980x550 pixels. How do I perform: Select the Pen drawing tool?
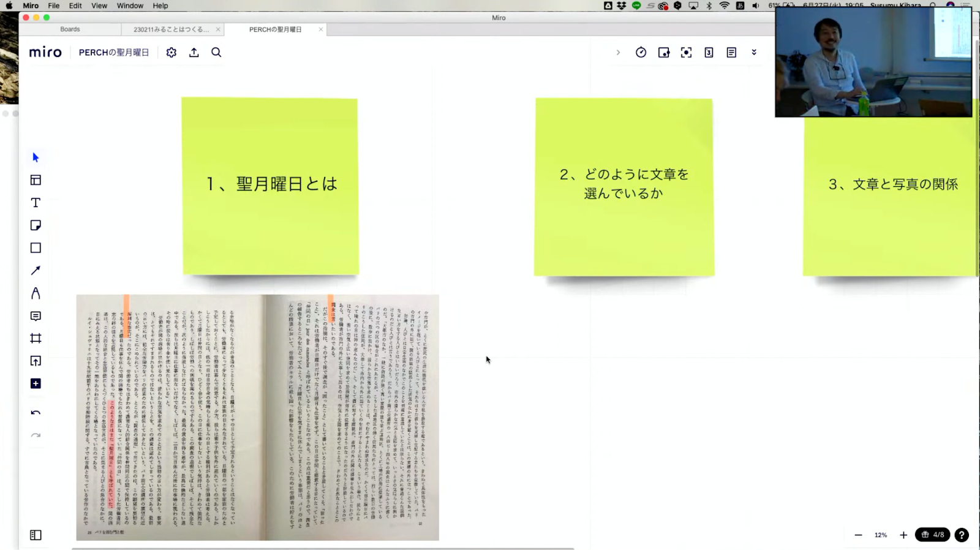pos(36,293)
